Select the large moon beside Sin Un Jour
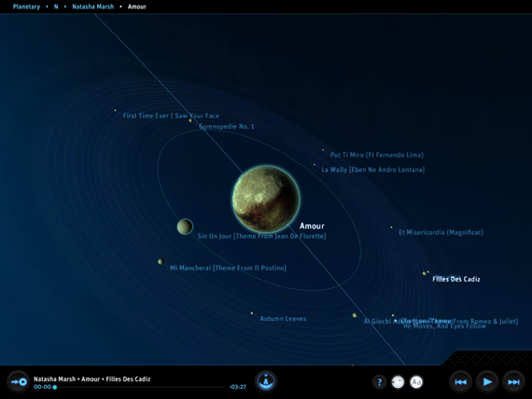This screenshot has width=532, height=399. pyautogui.click(x=185, y=227)
